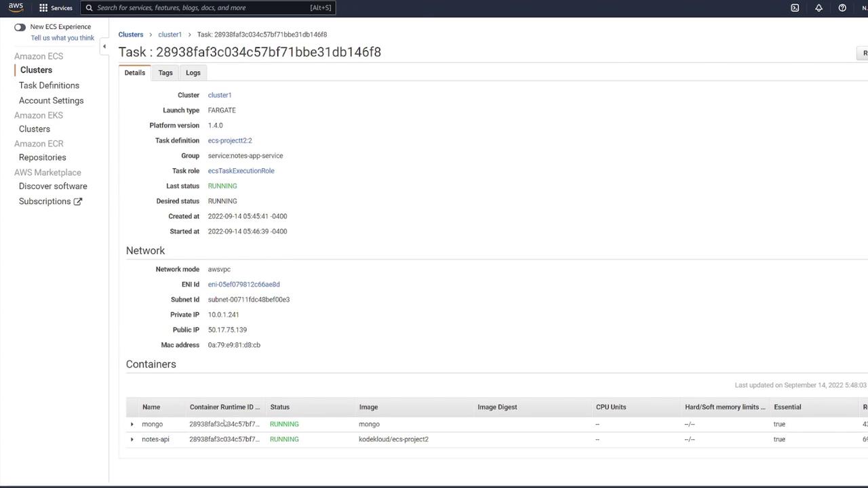Toggle the New ECS Experience switch
This screenshot has height=488, width=868.
[x=20, y=27]
